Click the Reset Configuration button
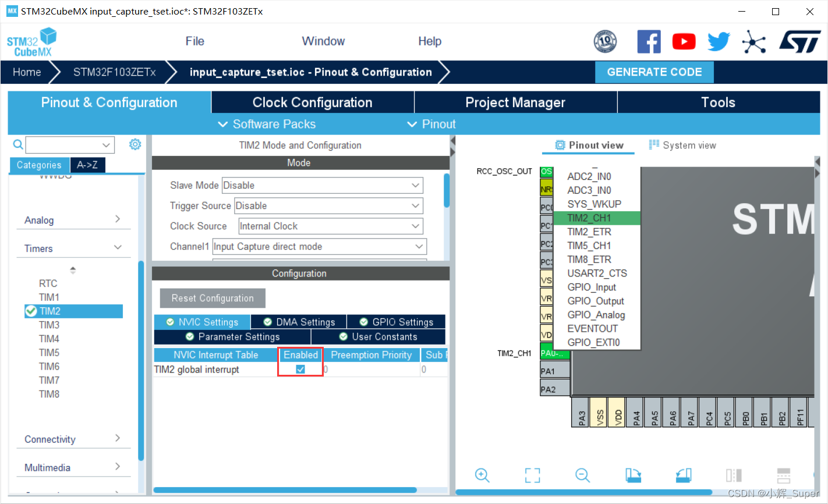 pos(213,298)
